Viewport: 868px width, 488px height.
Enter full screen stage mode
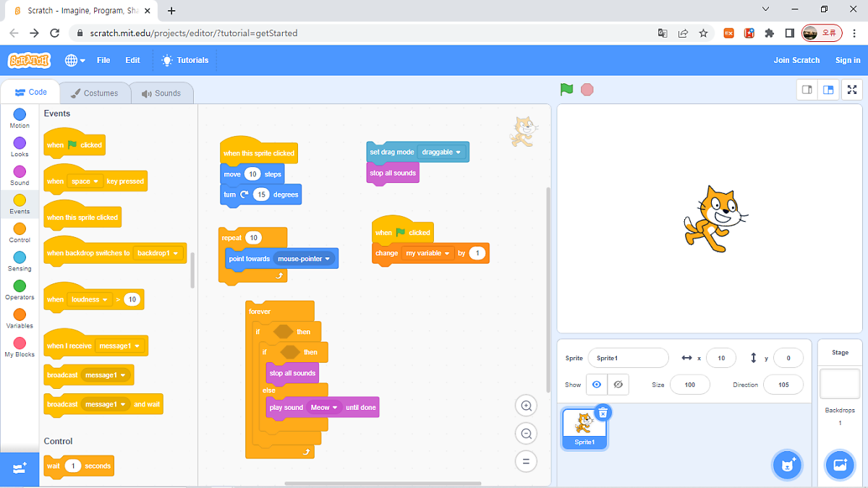pos(852,90)
